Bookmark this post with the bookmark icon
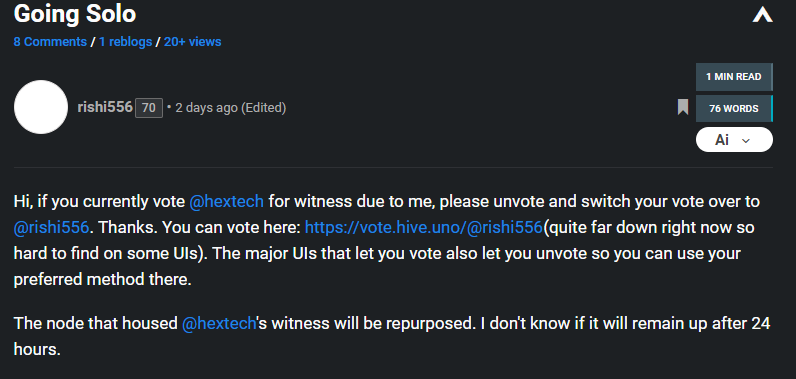 point(683,107)
